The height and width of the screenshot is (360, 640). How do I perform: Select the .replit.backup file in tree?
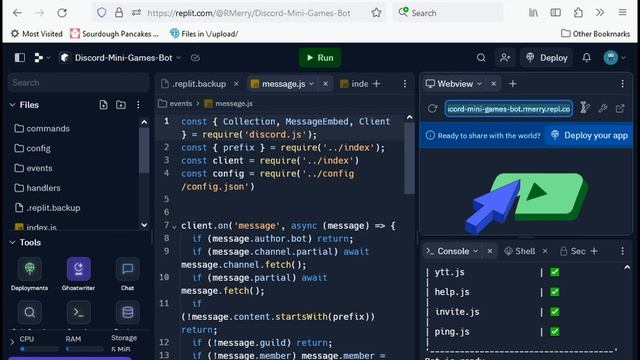click(47, 208)
